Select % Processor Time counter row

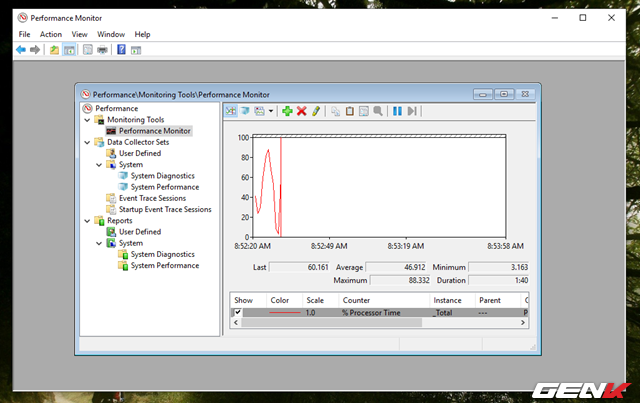tap(380, 313)
